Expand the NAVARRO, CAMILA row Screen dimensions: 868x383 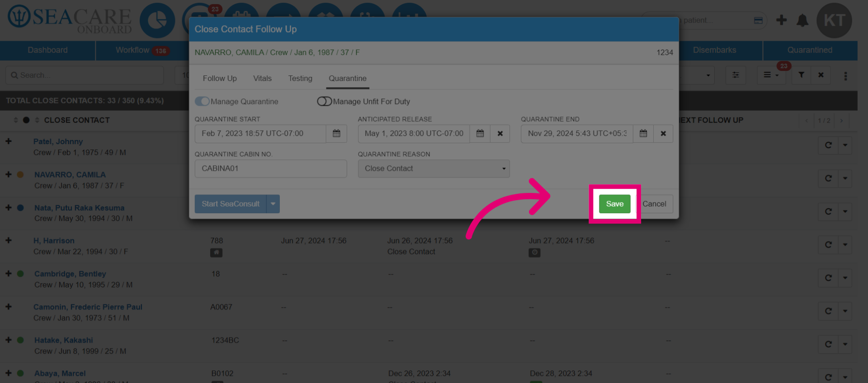[x=9, y=174]
